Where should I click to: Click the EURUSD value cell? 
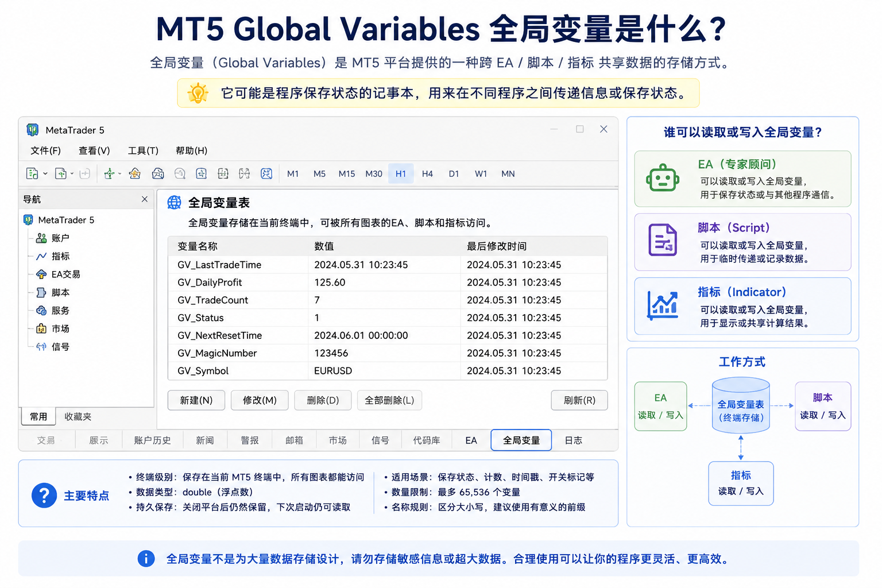tap(333, 371)
